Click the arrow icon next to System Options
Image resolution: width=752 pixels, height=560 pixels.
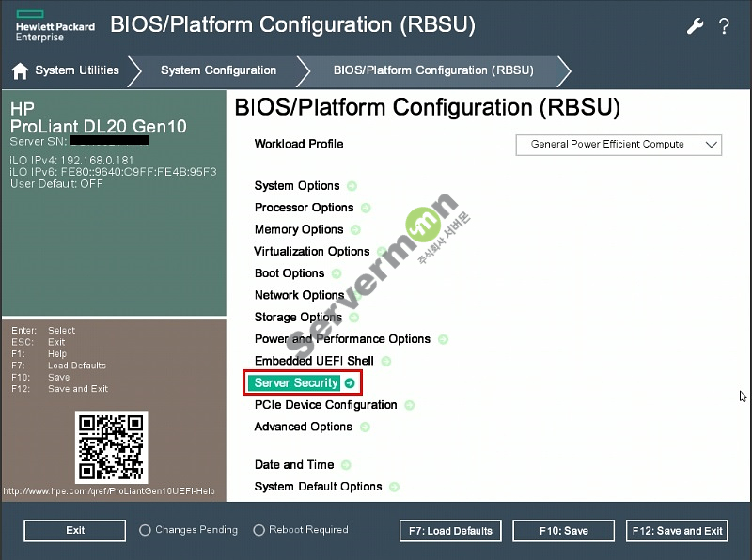coord(352,186)
